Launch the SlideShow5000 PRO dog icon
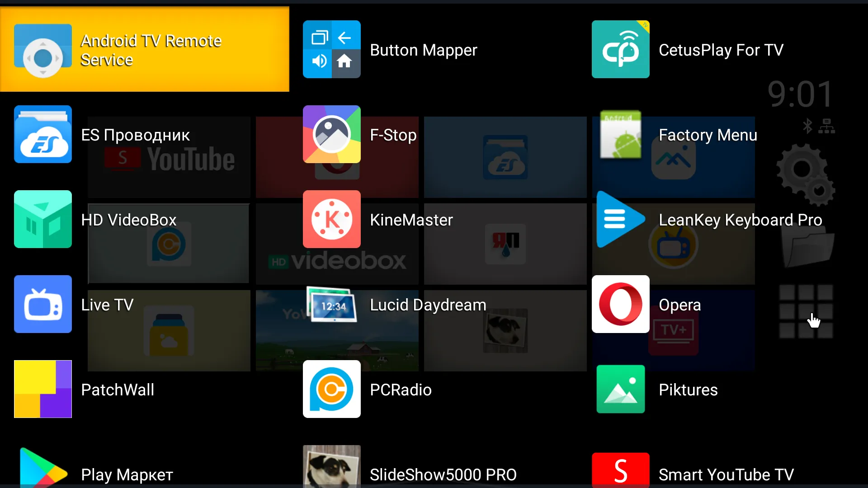The width and height of the screenshot is (868, 488). pyautogui.click(x=332, y=467)
